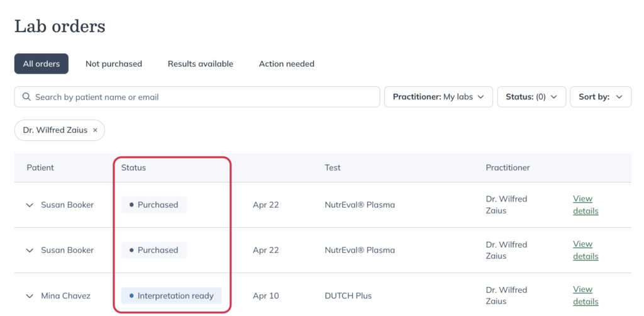644x316 pixels.
Task: Show the Action needed tab
Action: pyautogui.click(x=287, y=64)
